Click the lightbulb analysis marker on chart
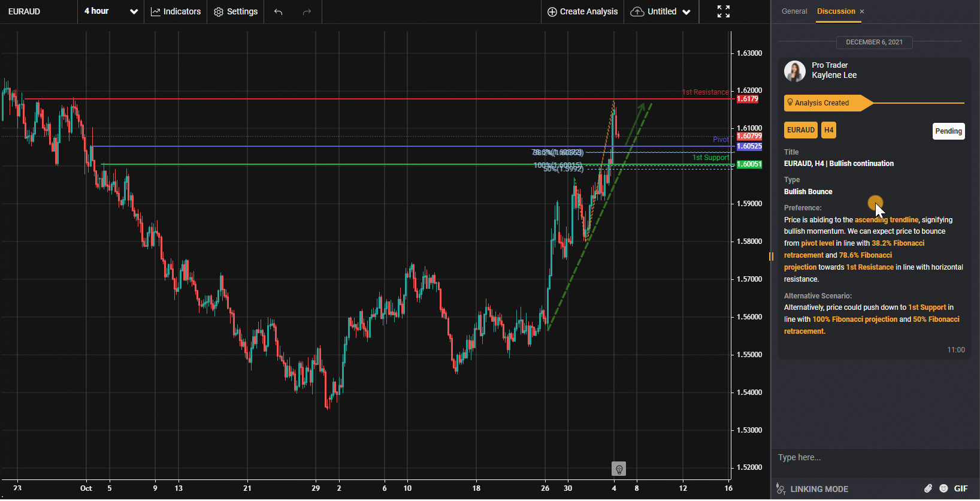The width and height of the screenshot is (980, 501). (x=619, y=469)
